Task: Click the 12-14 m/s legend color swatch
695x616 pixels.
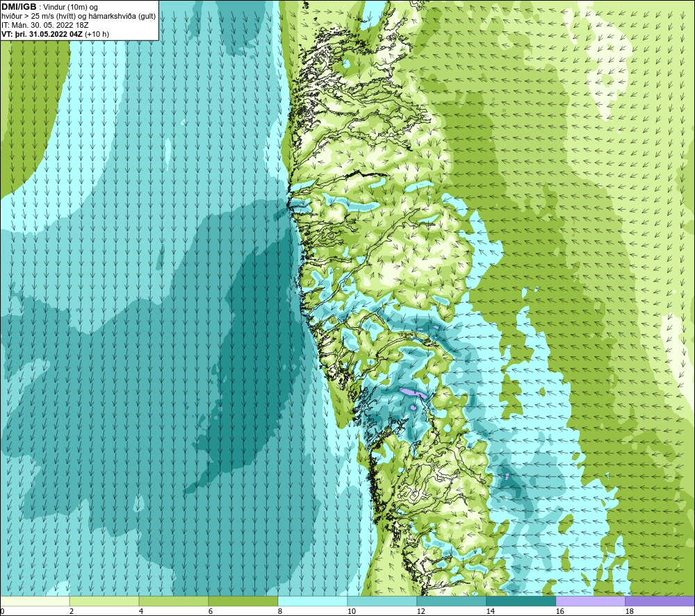Action: pos(451,601)
